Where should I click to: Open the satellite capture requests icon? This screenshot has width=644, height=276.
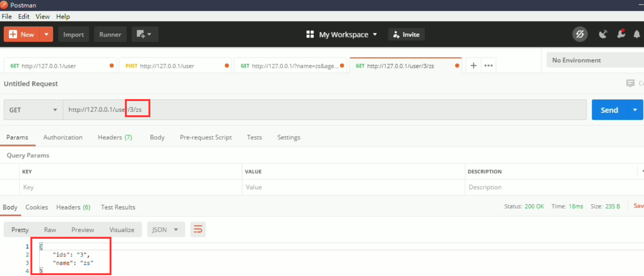click(603, 34)
